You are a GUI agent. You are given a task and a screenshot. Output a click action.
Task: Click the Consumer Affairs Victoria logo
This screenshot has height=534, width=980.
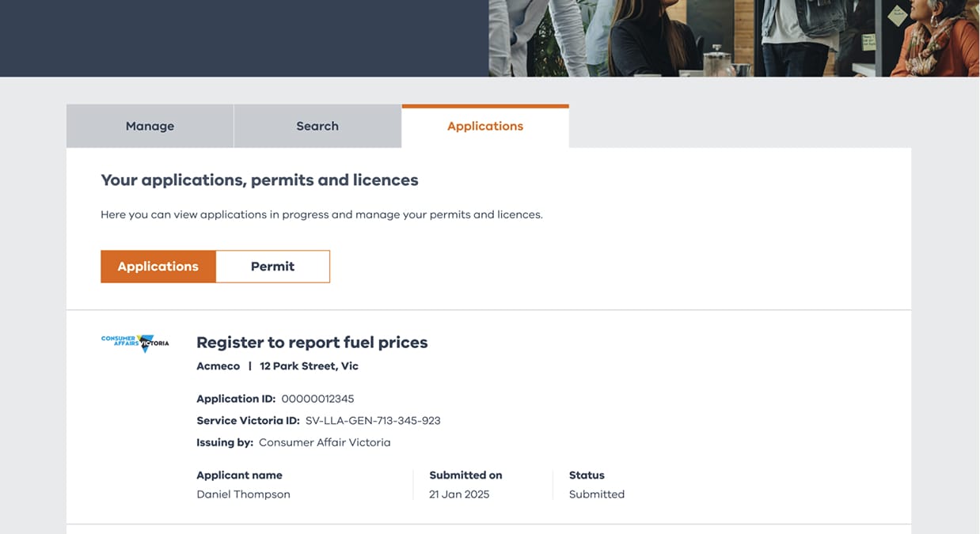coord(135,343)
